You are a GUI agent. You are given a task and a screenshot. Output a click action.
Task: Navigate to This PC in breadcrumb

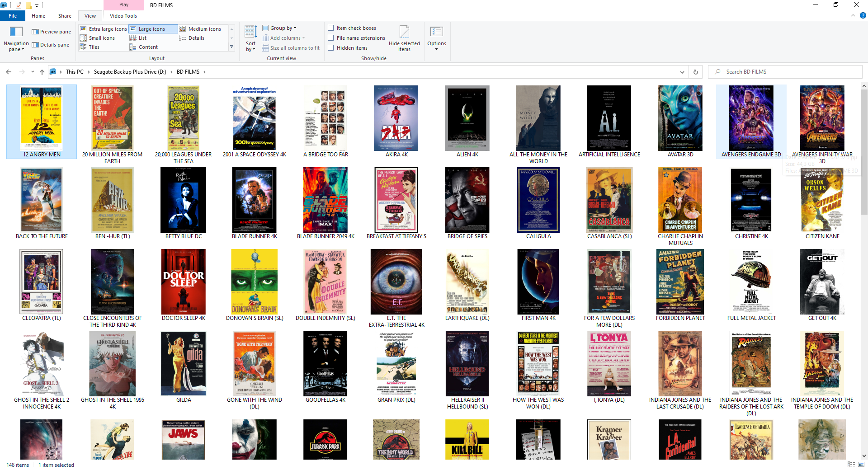point(75,72)
